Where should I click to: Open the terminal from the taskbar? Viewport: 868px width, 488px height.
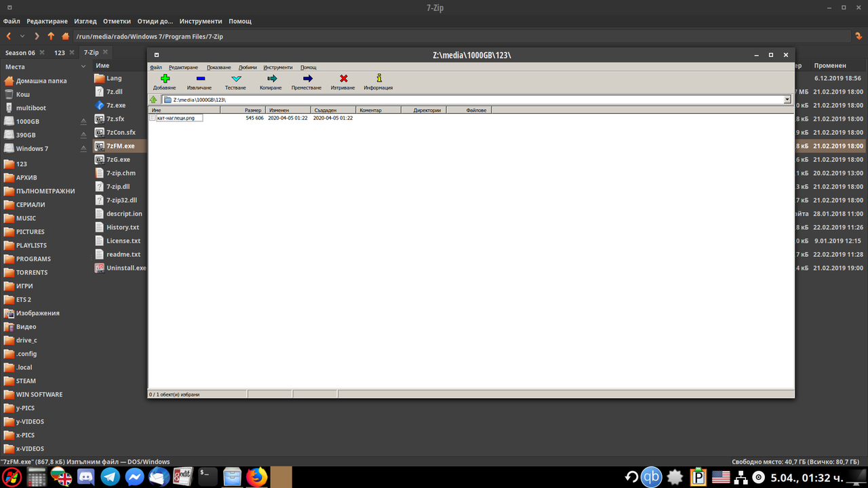(208, 477)
